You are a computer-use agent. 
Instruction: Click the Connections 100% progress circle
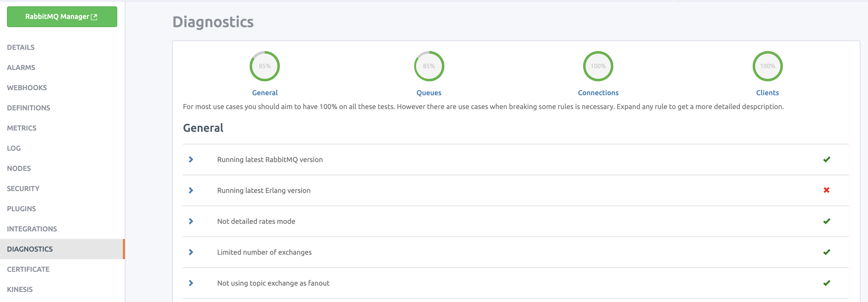(x=598, y=66)
